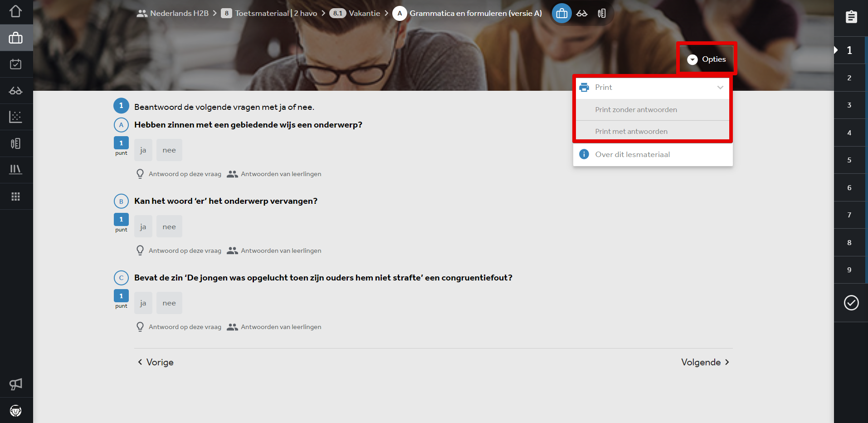Jump to question 3 in right navigation

click(849, 105)
